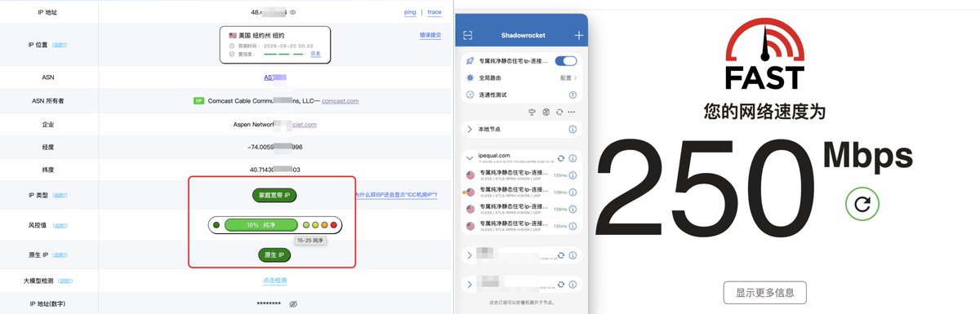Click the orange dot on the risk scale
This screenshot has width=980, height=314.
pos(323,224)
